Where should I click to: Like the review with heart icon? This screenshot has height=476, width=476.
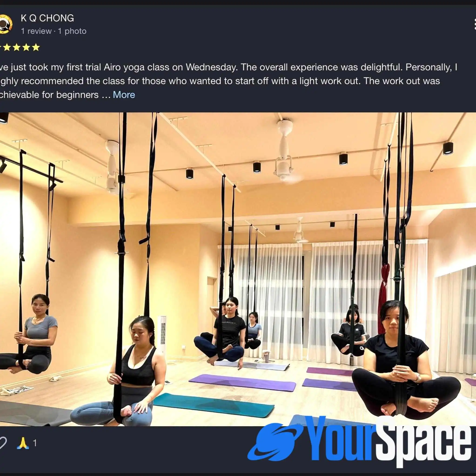coord(3,443)
